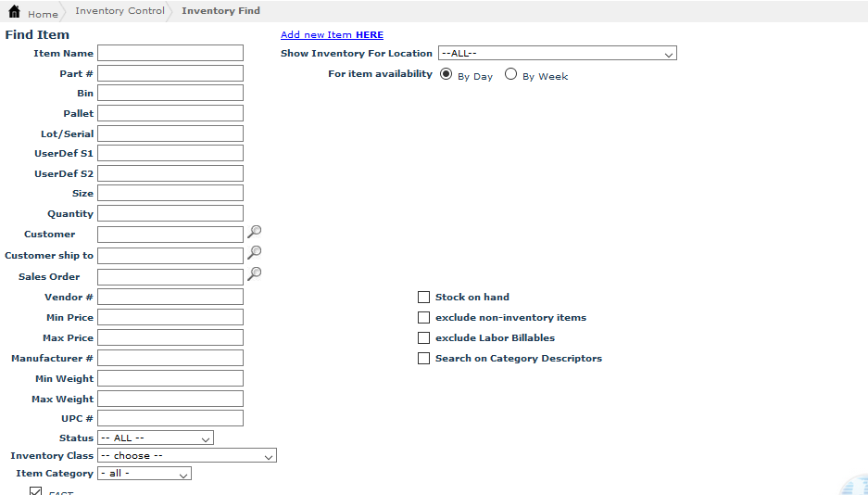Enable the Stock on hand checkbox
Viewport: 868px width, 495px height.
click(424, 298)
